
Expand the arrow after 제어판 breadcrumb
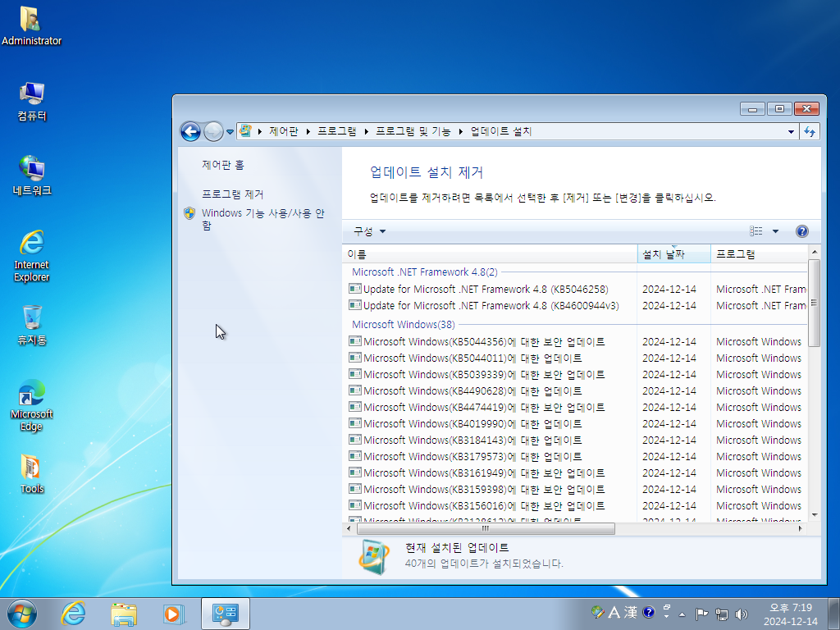pos(308,131)
